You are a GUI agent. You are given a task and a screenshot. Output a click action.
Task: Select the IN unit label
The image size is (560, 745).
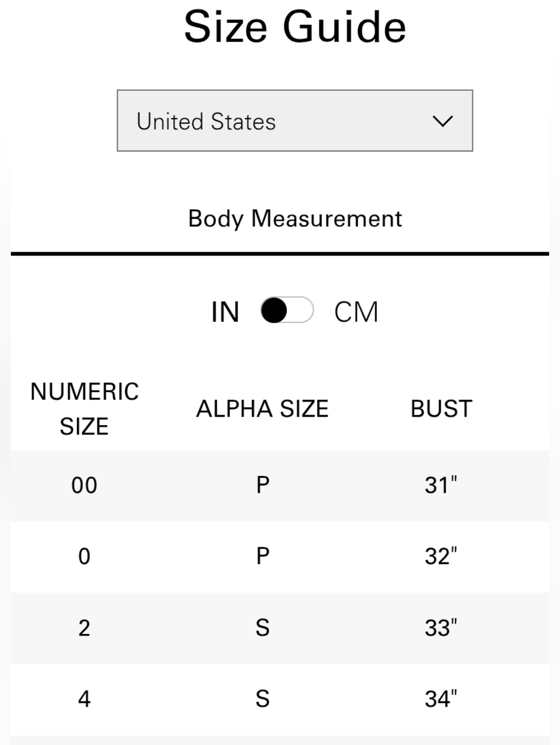click(x=225, y=311)
